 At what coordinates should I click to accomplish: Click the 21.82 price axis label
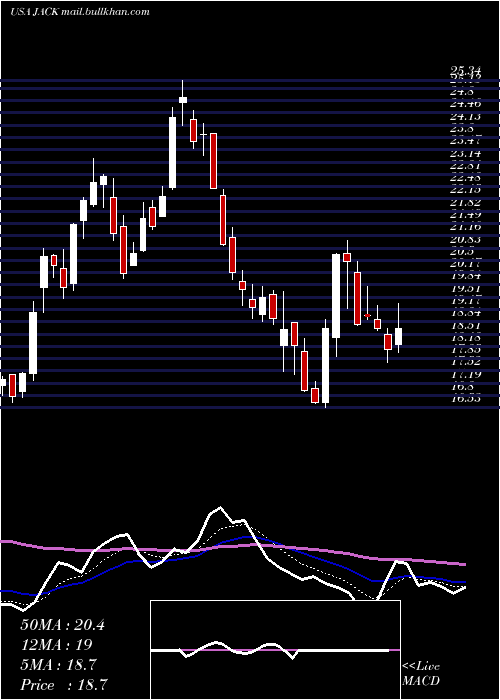click(465, 203)
